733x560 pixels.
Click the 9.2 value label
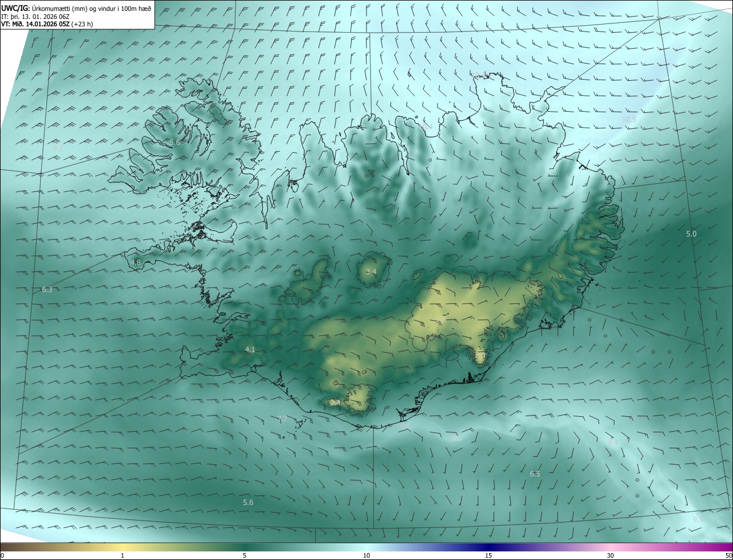click(58, 149)
